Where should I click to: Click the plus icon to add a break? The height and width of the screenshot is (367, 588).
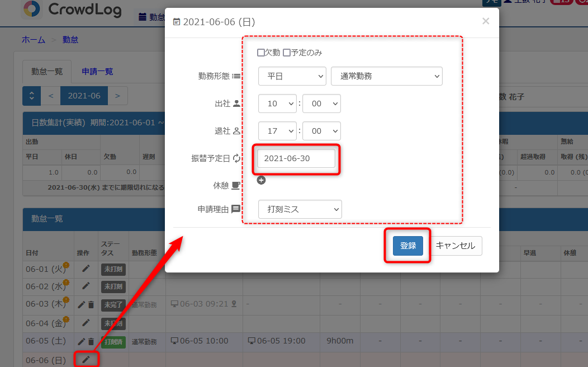(262, 180)
